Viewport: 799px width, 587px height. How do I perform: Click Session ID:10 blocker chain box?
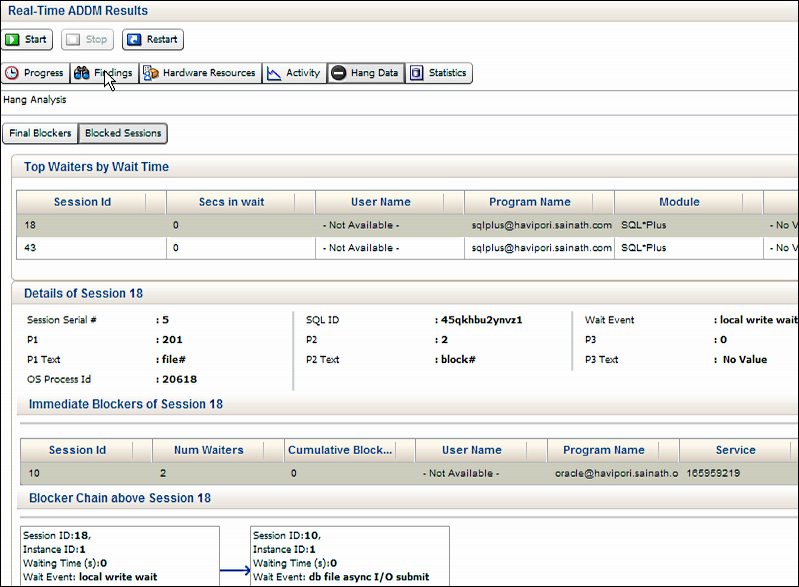pos(350,556)
